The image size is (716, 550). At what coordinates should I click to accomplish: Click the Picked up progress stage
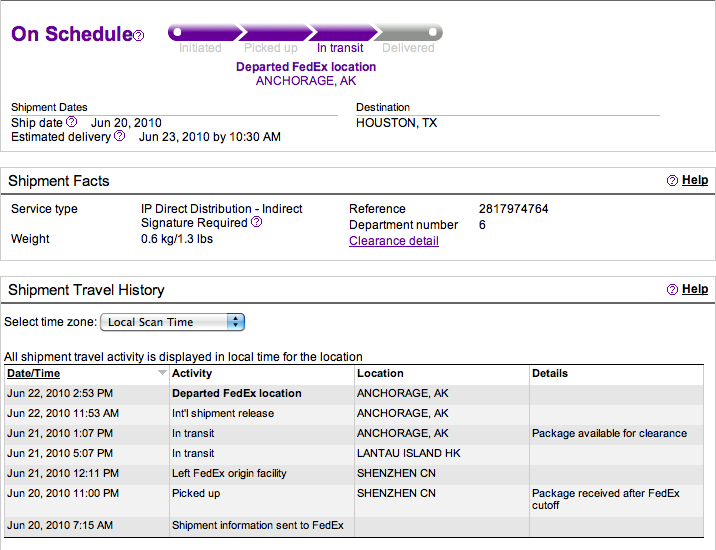point(271,48)
